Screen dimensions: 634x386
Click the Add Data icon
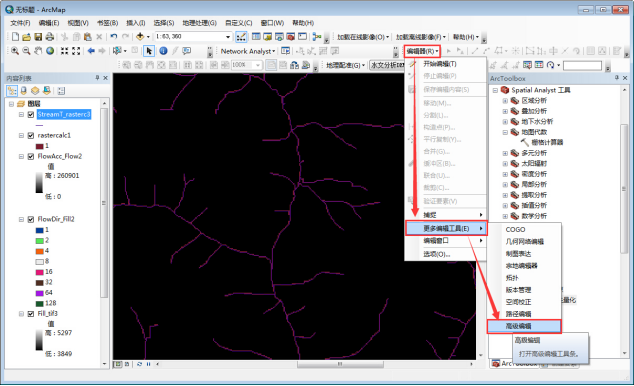click(x=140, y=37)
